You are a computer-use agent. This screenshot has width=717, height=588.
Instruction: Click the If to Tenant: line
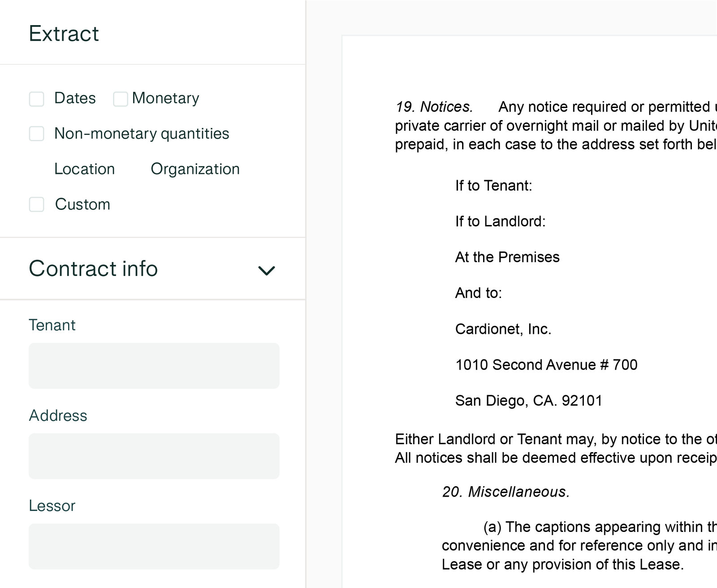click(493, 186)
